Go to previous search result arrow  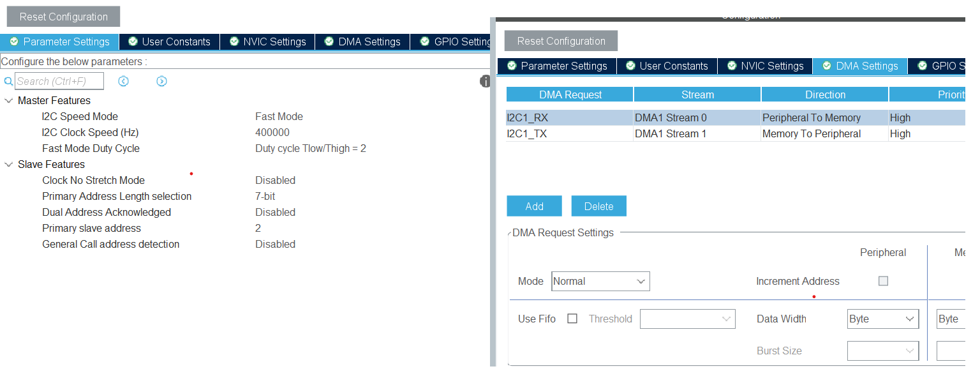[124, 81]
